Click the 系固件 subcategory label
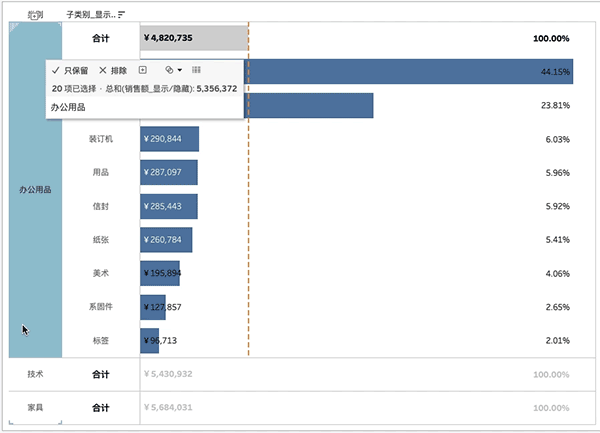This screenshot has height=433, width=600. (100, 307)
